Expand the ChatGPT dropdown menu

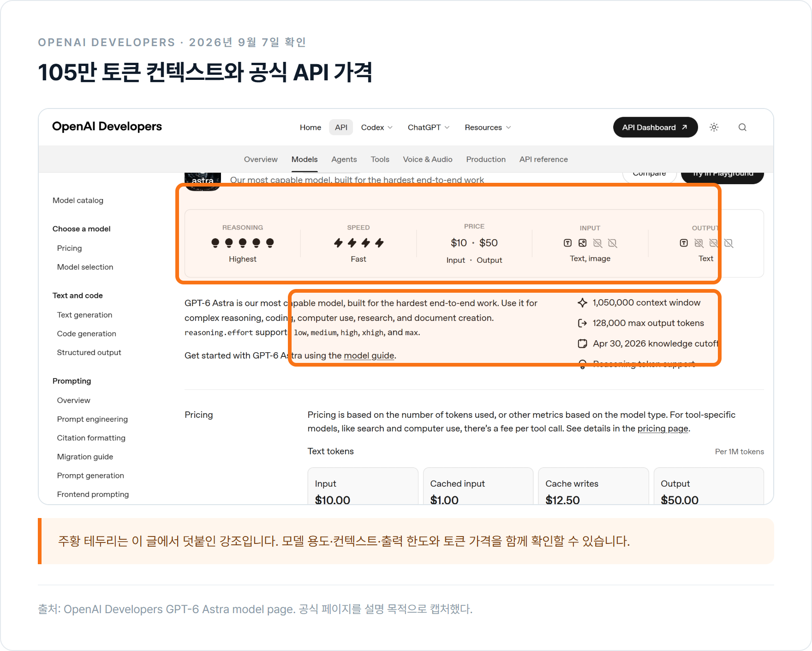pyautogui.click(x=429, y=127)
